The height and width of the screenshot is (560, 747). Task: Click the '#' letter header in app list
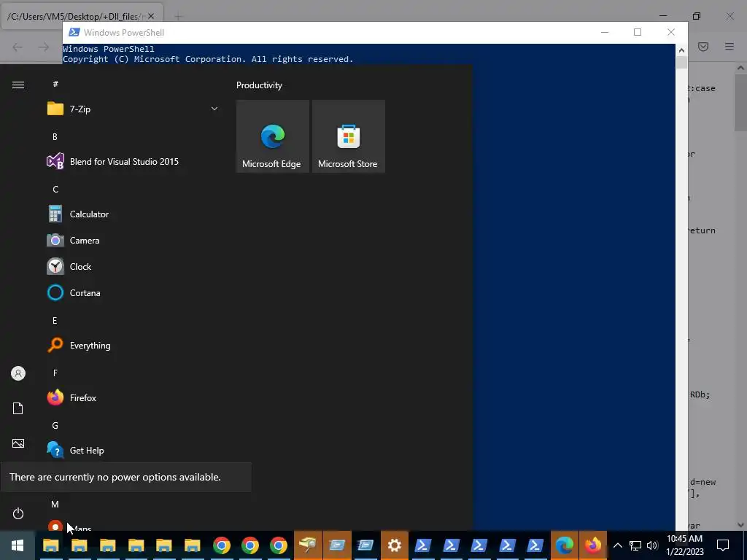55,84
